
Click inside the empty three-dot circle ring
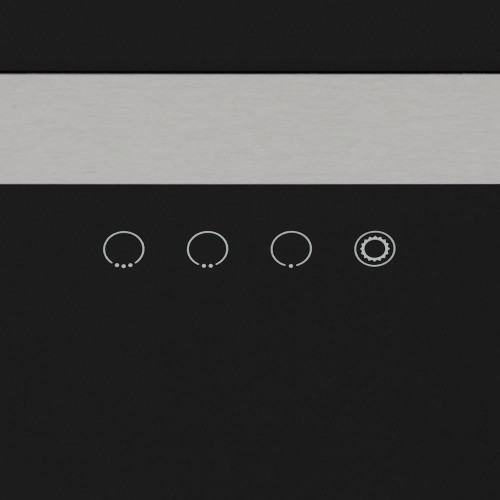tap(124, 247)
